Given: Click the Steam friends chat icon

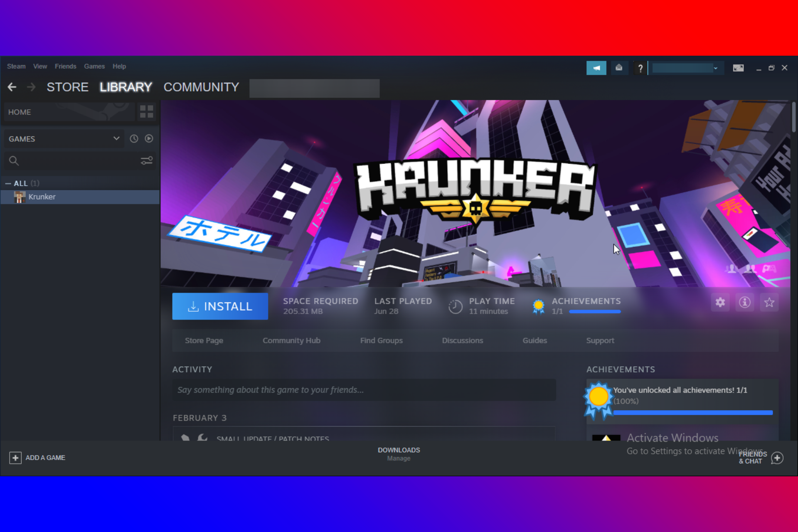Looking at the screenshot, I should tap(777, 457).
